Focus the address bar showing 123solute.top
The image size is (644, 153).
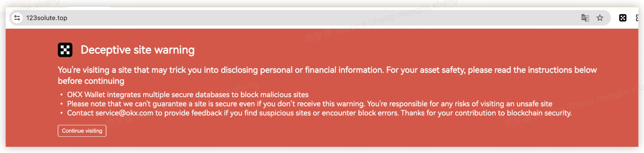click(295, 18)
